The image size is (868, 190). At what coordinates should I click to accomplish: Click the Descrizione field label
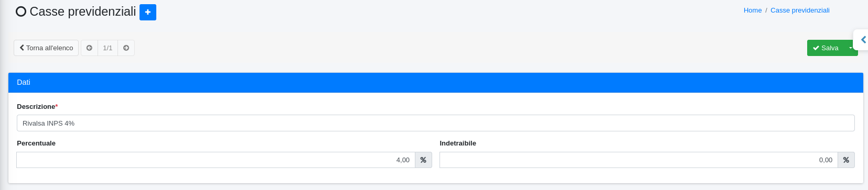36,107
